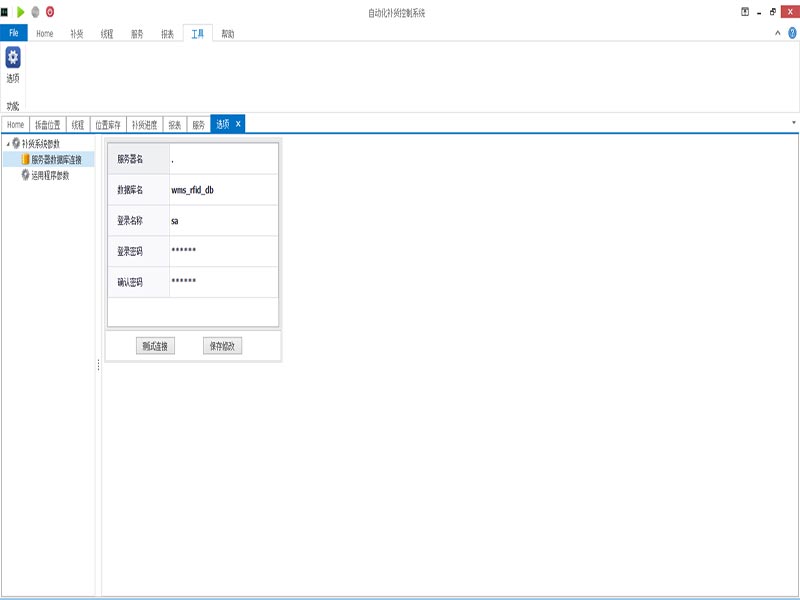Close the 选项 document tab
800x600 pixels.
click(238, 124)
